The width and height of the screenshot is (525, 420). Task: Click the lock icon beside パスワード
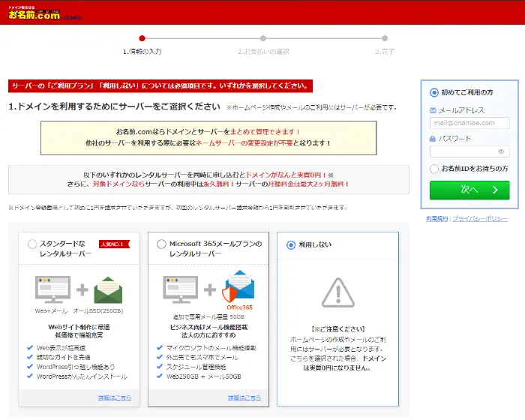[x=433, y=138]
